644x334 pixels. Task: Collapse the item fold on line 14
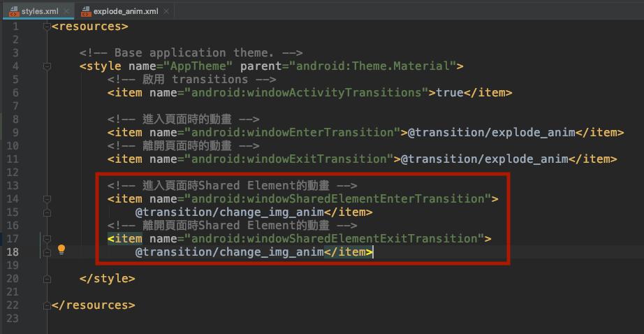point(47,199)
